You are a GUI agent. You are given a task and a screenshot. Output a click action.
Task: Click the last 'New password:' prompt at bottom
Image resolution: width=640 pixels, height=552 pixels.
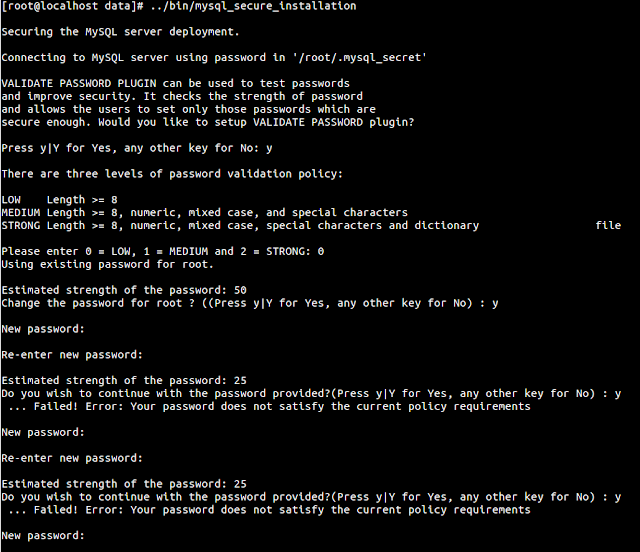[x=43, y=536]
